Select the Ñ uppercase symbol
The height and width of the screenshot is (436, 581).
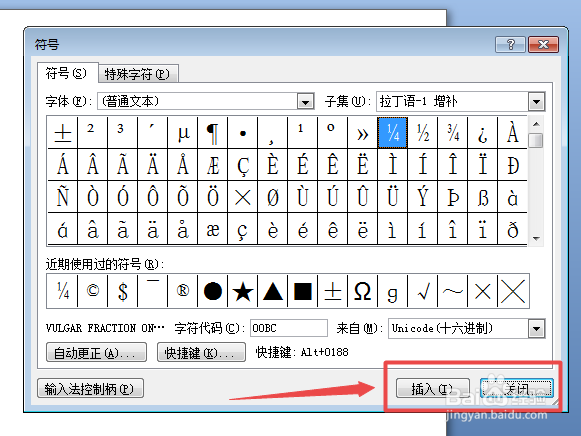(63, 197)
